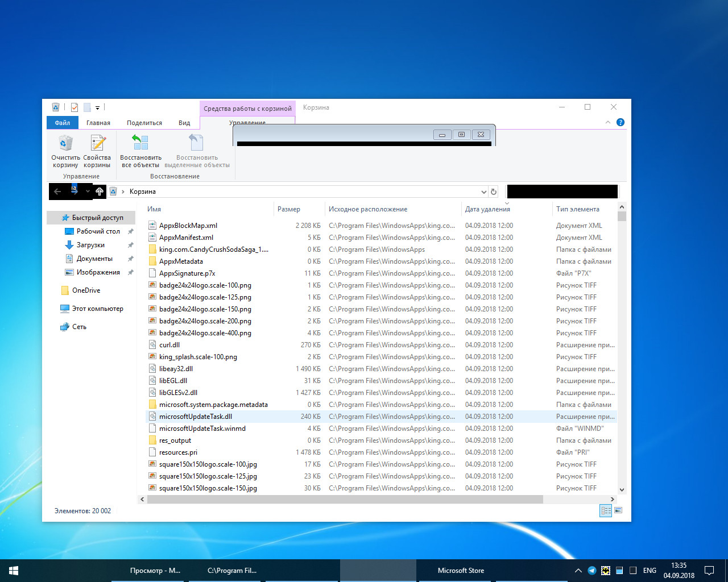Image resolution: width=728 pixels, height=582 pixels.
Task: Select the AppxMetadata folder icon
Action: (x=152, y=261)
